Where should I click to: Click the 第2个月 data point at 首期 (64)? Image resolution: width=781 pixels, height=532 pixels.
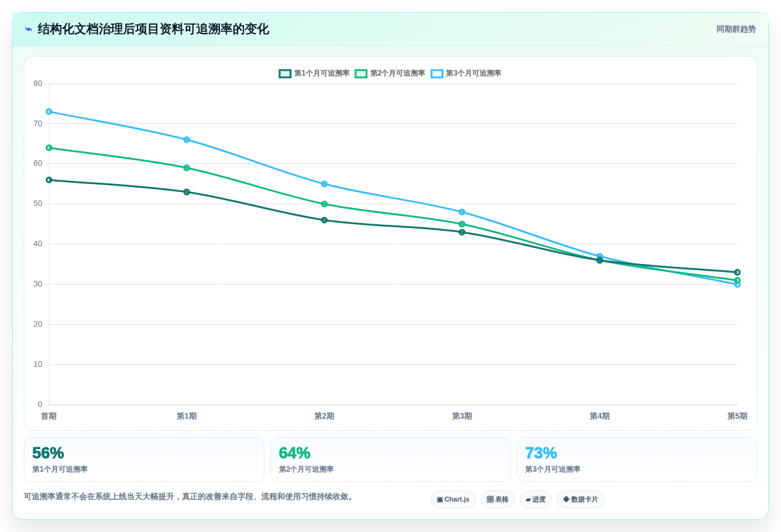pyautogui.click(x=49, y=148)
